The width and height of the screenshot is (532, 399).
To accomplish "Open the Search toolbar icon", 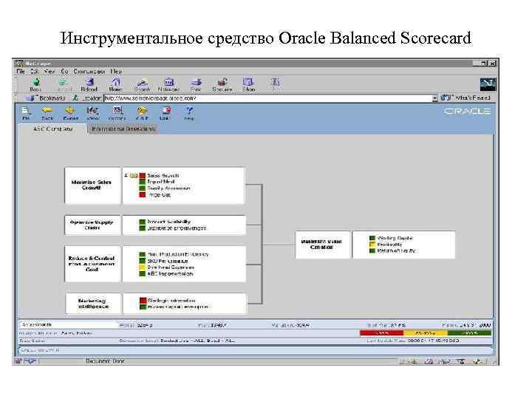I will (x=143, y=83).
